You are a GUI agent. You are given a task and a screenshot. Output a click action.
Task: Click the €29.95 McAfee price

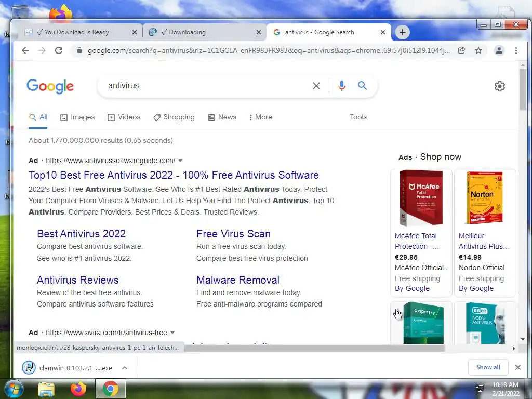pyautogui.click(x=406, y=258)
